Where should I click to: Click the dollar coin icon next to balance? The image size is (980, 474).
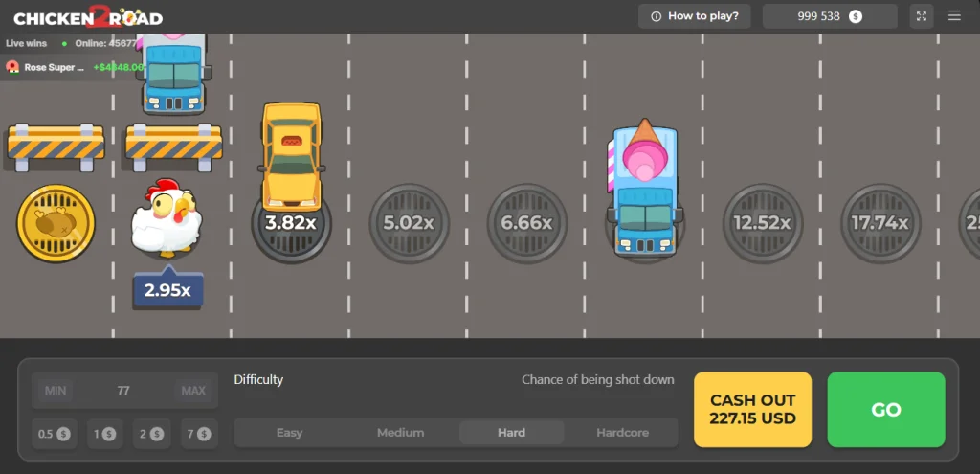point(855,17)
